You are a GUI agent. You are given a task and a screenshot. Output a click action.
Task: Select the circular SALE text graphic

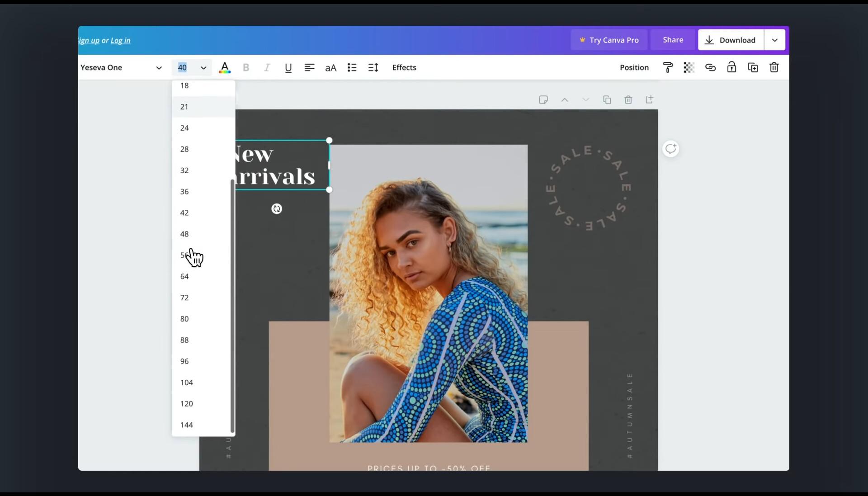[x=588, y=188]
